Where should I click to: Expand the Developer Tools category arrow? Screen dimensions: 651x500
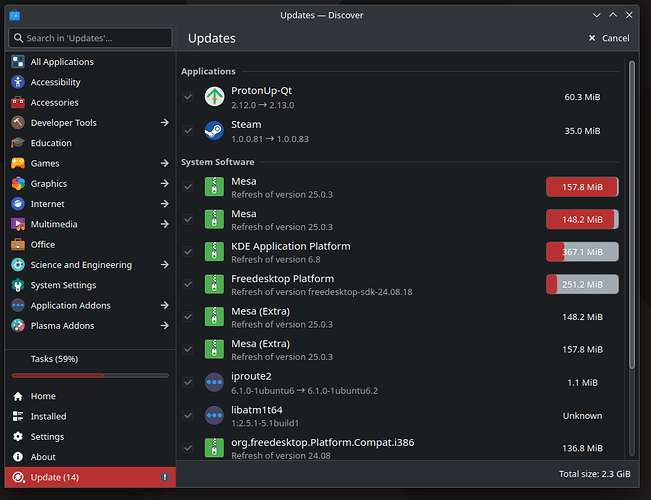click(164, 123)
